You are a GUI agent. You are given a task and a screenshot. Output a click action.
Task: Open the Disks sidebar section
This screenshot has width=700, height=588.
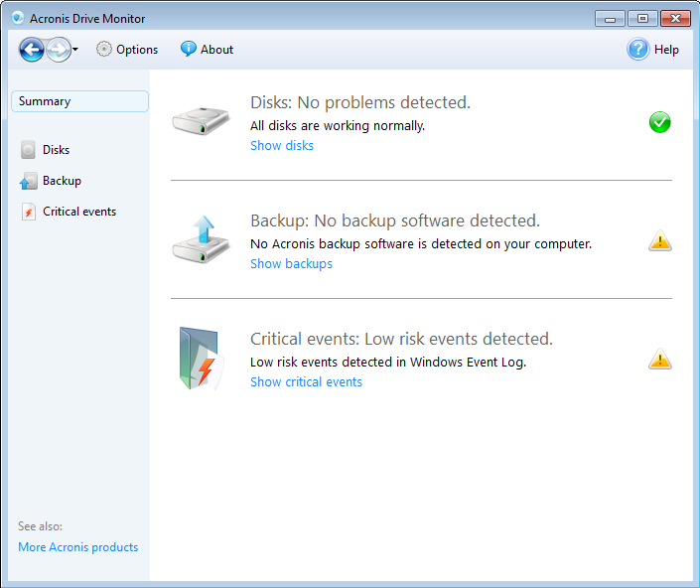click(56, 150)
